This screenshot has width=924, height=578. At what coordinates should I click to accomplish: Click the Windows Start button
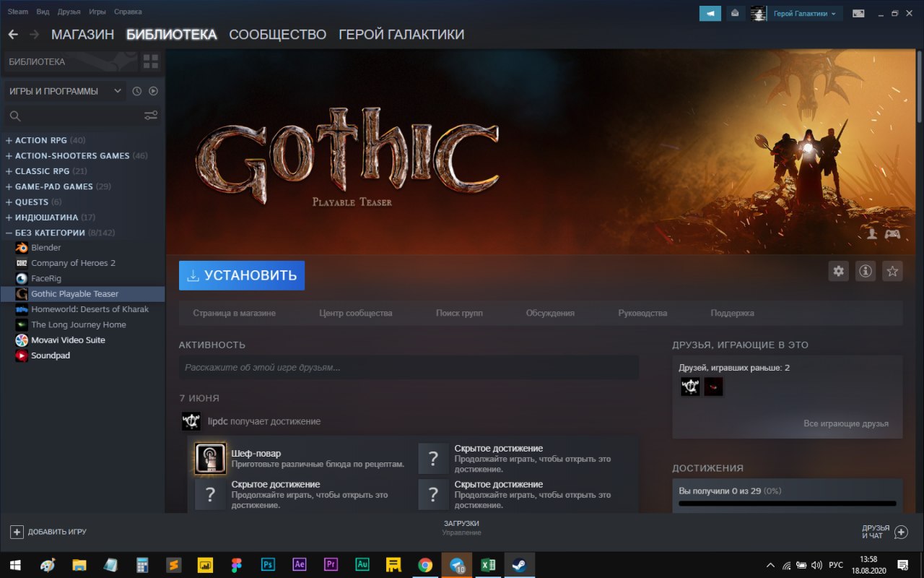(14, 565)
